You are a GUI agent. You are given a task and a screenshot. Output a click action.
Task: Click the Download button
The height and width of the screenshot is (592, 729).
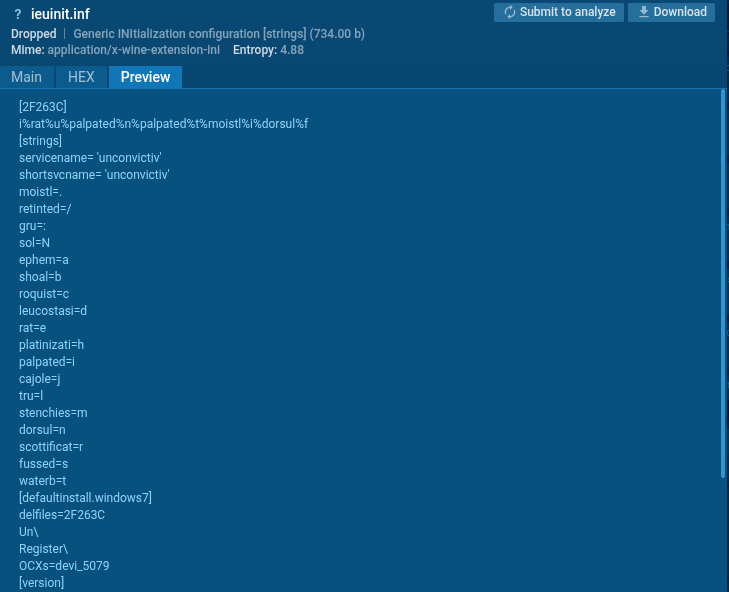click(x=671, y=12)
